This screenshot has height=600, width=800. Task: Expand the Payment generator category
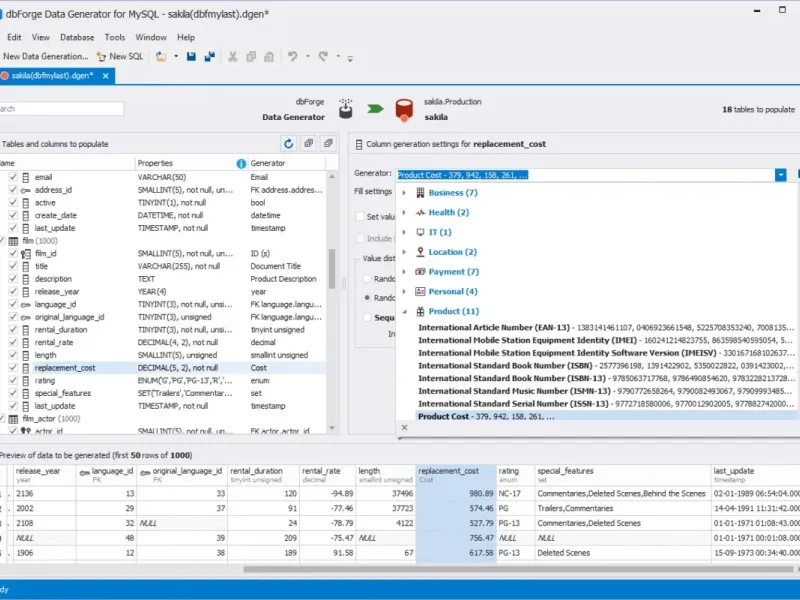(x=404, y=272)
